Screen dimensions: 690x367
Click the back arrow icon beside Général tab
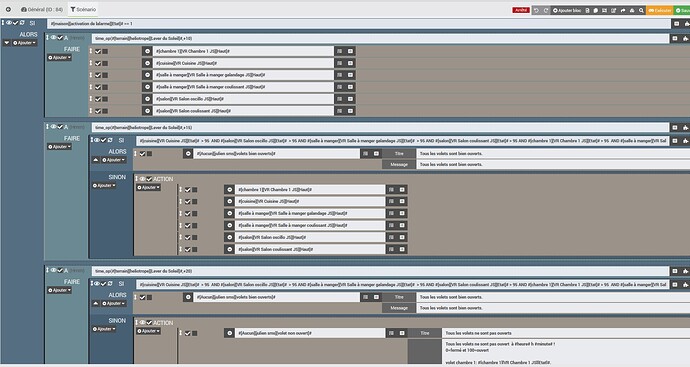tap(8, 9)
